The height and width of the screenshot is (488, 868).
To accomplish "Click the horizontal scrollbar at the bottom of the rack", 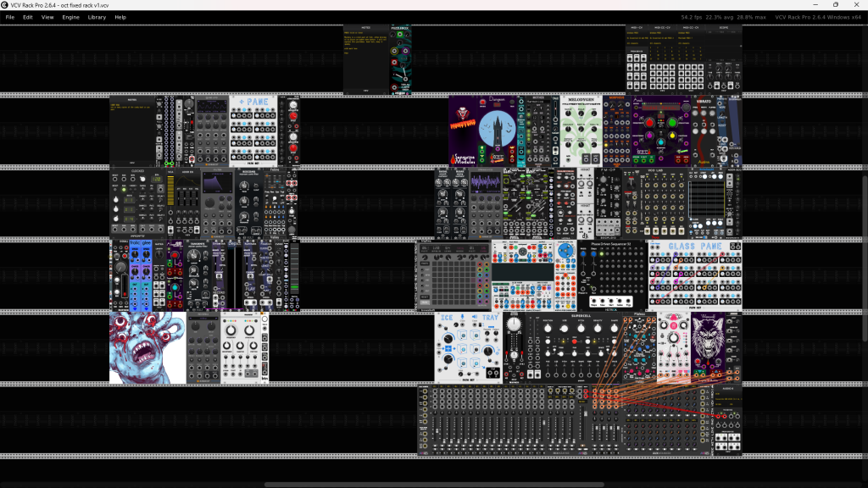I will click(x=434, y=485).
